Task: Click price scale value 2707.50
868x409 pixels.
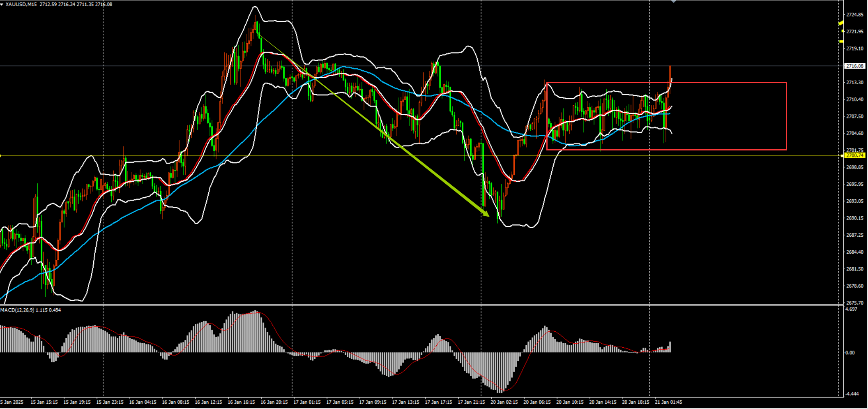Action: click(x=854, y=116)
